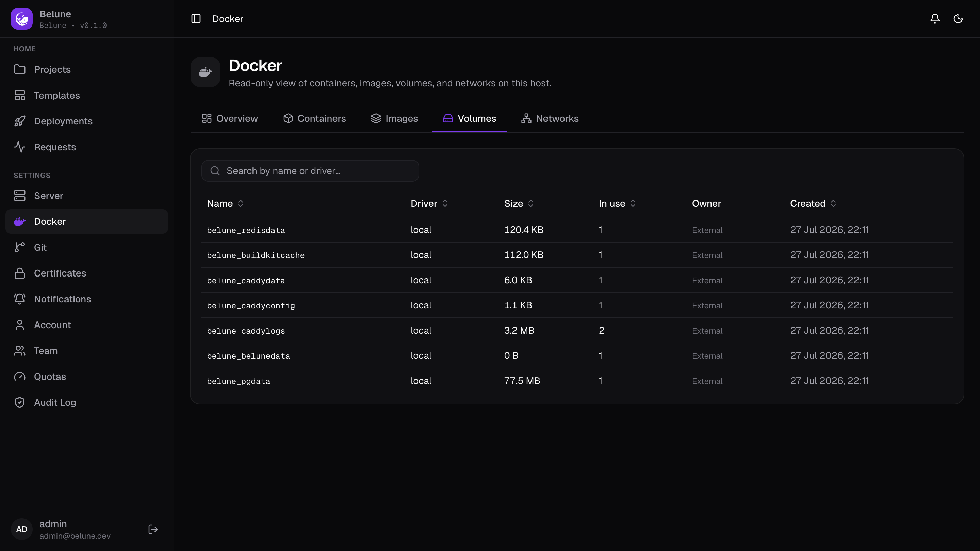This screenshot has height=551, width=980.
Task: Click the large Docker whale page icon
Action: [x=206, y=72]
